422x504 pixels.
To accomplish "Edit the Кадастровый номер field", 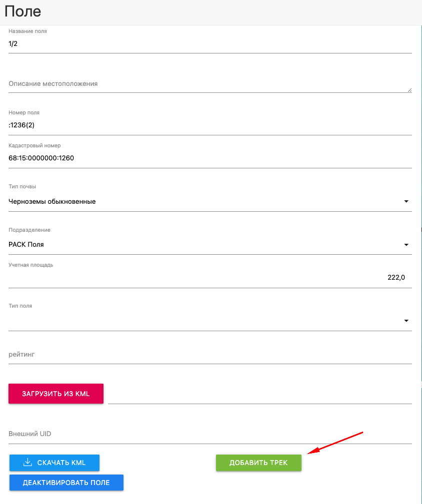I will (210, 158).
